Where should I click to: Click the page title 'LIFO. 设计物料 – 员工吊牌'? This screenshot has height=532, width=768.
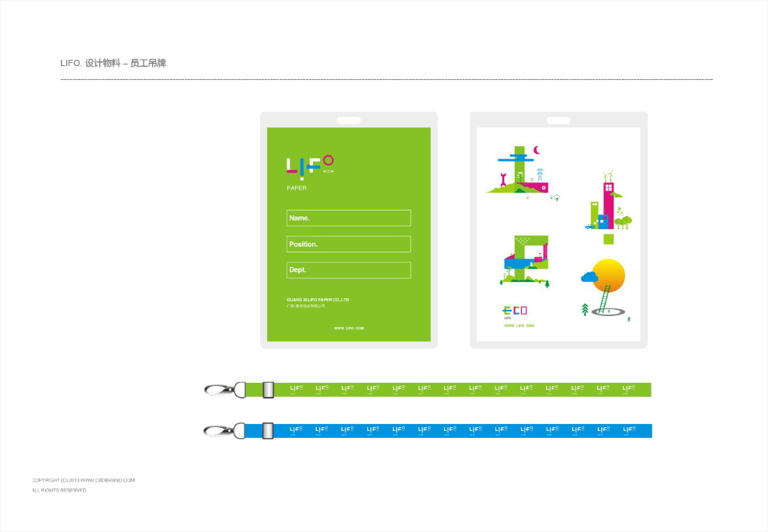tap(113, 63)
